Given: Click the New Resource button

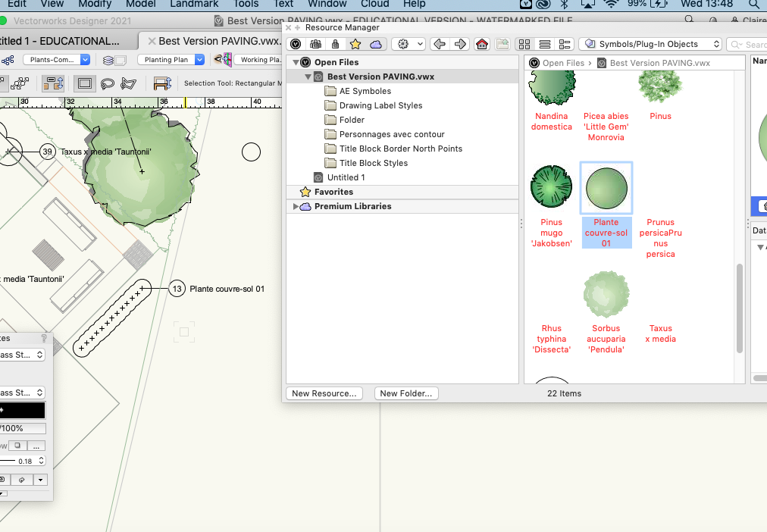Looking at the screenshot, I should [324, 393].
